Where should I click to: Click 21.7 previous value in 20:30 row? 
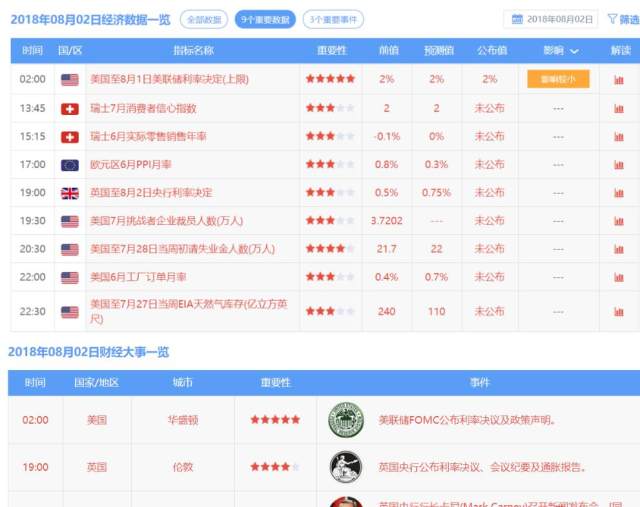point(387,249)
